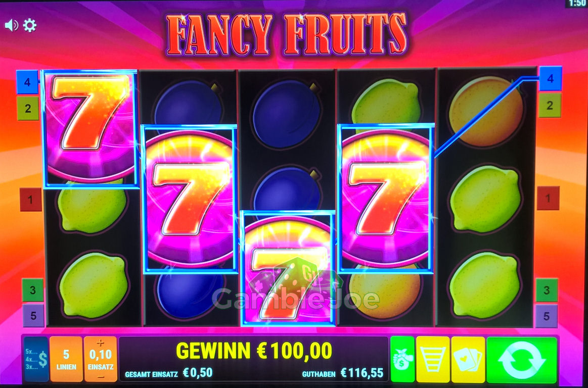Select payline 2 marker on the left
The width and height of the screenshot is (588, 388).
28,108
